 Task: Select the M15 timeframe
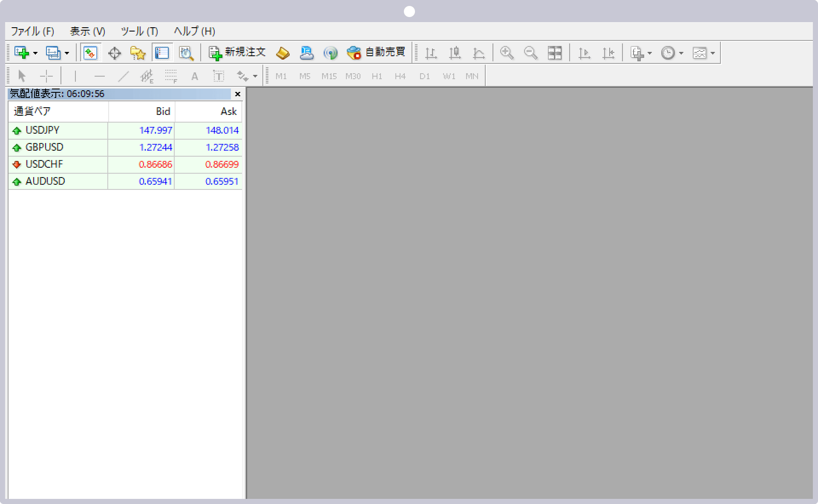(x=329, y=76)
